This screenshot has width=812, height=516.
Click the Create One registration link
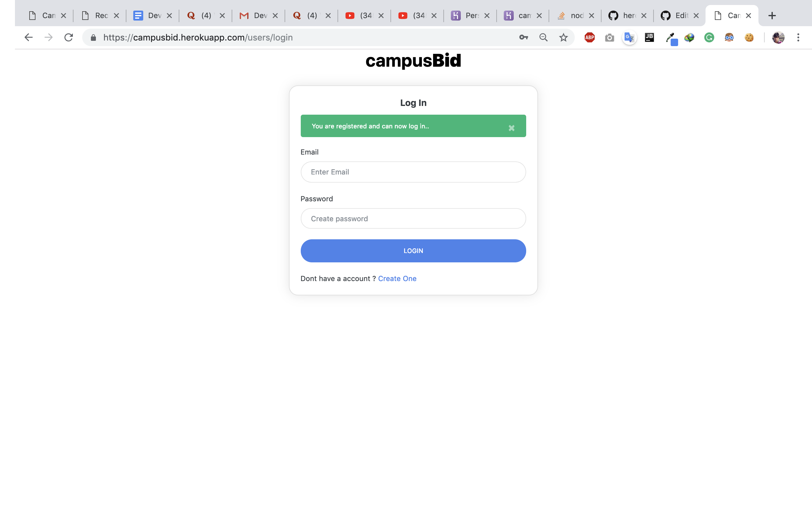[x=397, y=279]
